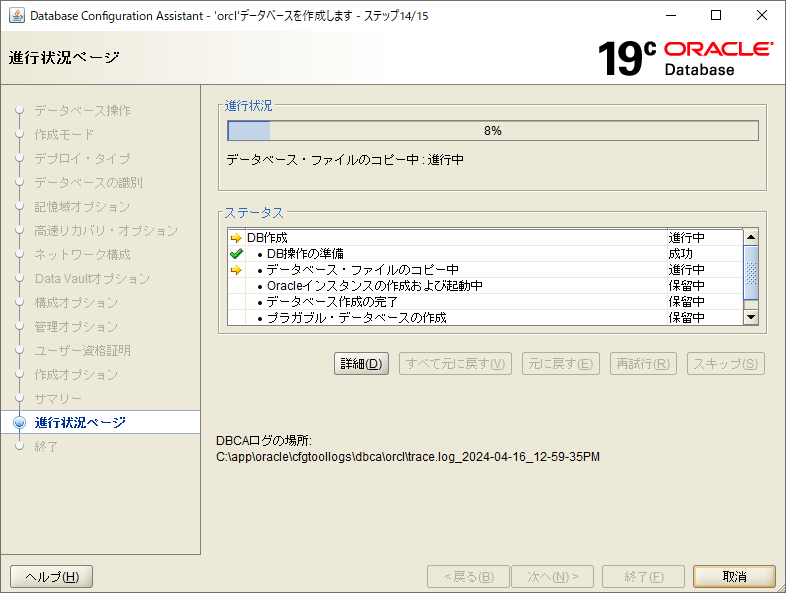Select the DB作成 status row
The height and width of the screenshot is (593, 786).
click(x=485, y=238)
